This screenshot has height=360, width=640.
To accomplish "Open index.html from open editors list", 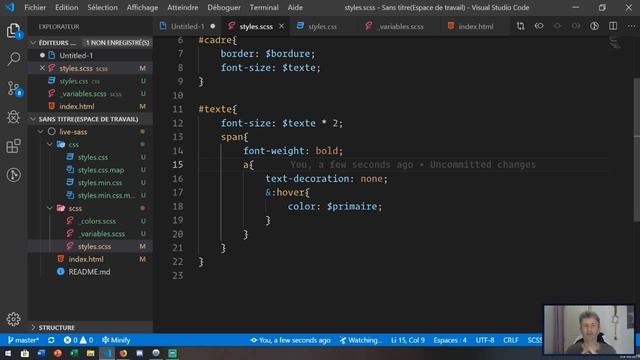I will coord(77,106).
